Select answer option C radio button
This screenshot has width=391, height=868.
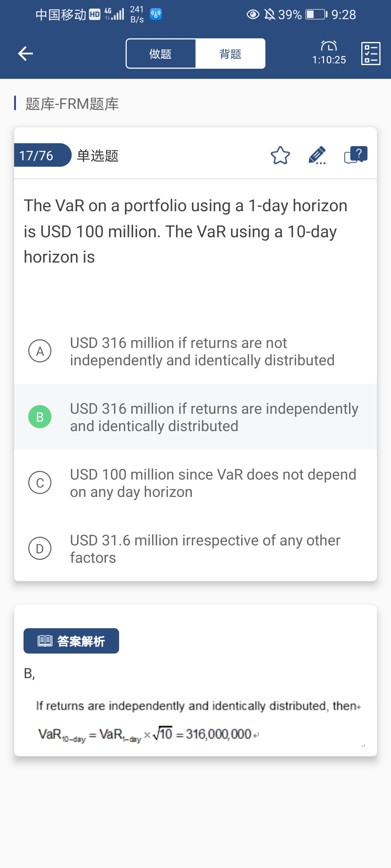click(40, 482)
